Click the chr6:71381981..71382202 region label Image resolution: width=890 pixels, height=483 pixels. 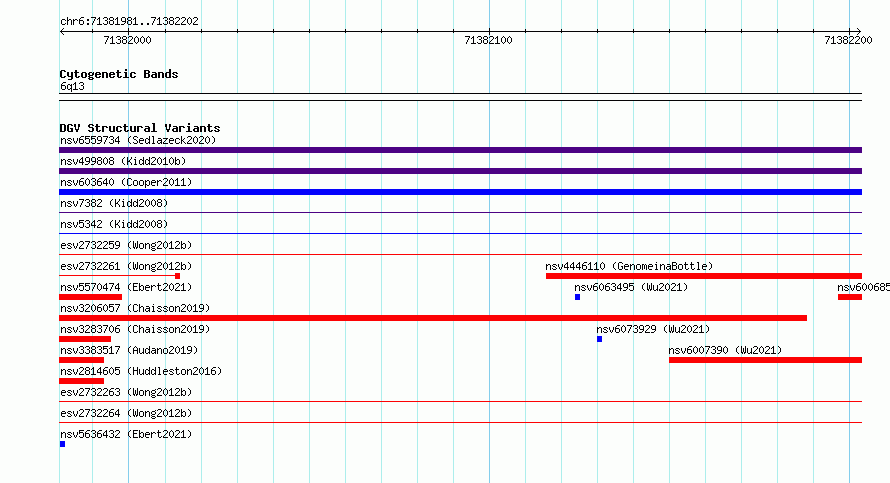pos(129,21)
